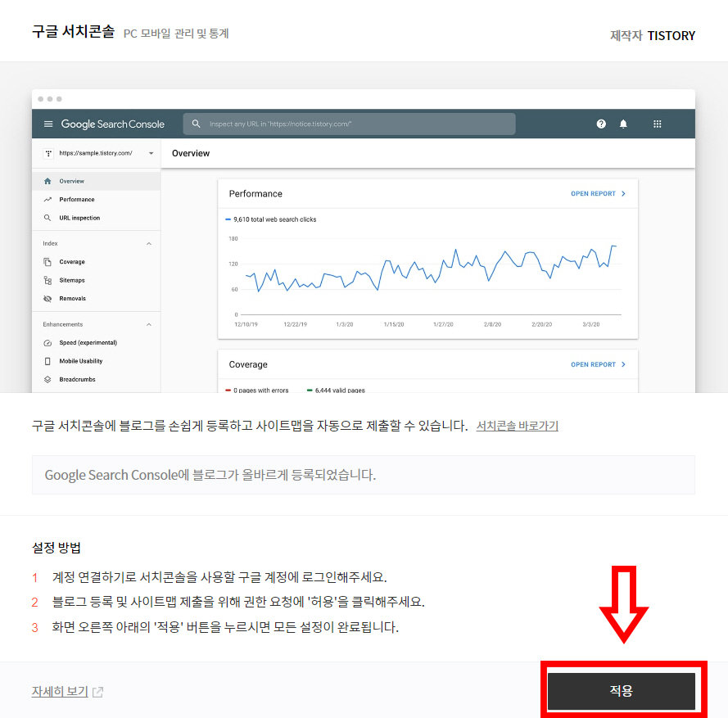Collapse the Enhancements section chevron
728x718 pixels.
149,324
